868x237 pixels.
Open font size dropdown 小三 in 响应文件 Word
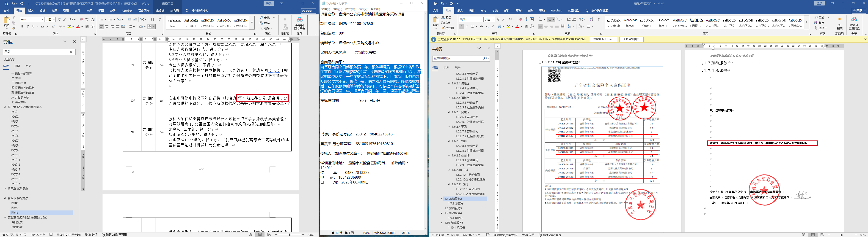pyautogui.click(x=493, y=19)
